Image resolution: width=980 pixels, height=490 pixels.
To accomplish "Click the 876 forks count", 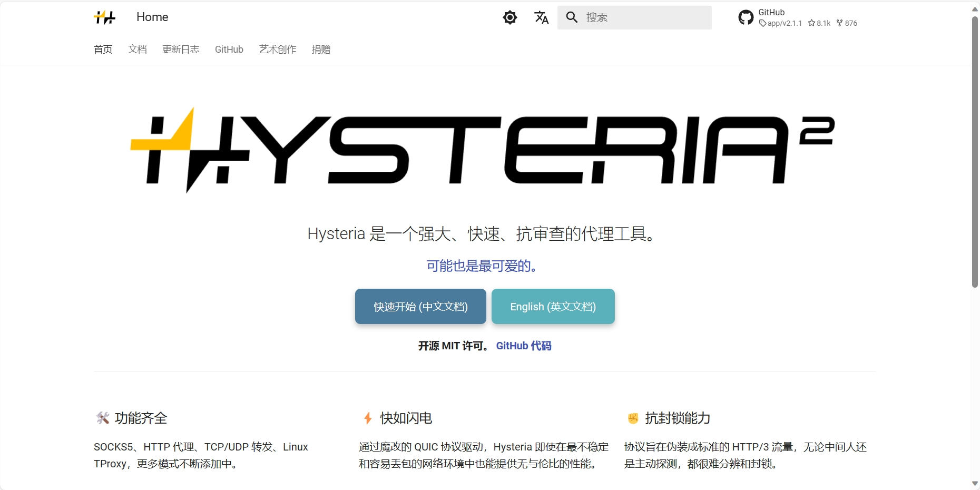I will click(x=847, y=23).
